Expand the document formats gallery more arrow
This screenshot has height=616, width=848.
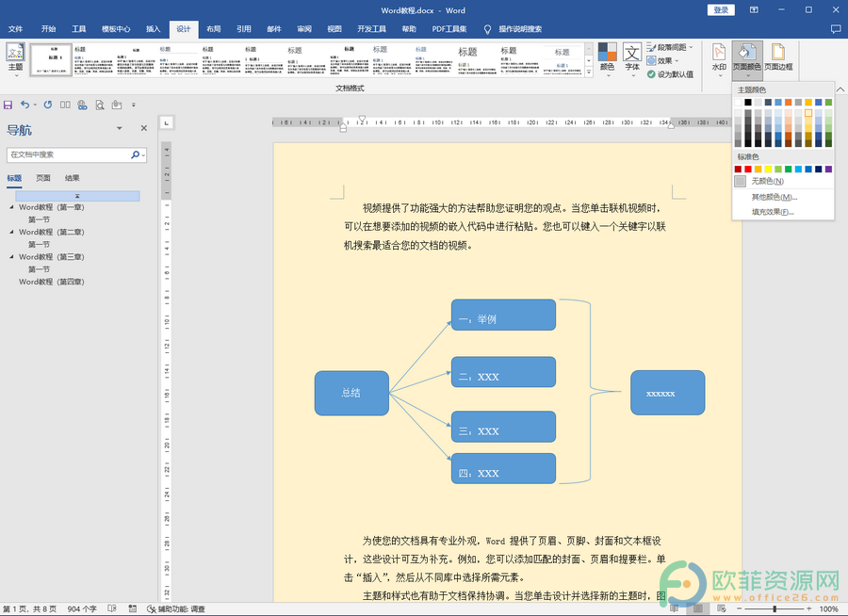pos(589,73)
